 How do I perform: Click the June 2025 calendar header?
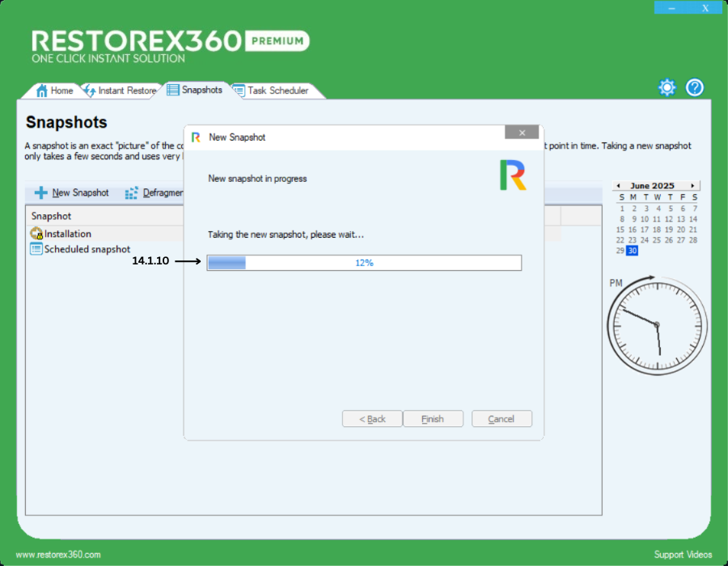pos(652,186)
